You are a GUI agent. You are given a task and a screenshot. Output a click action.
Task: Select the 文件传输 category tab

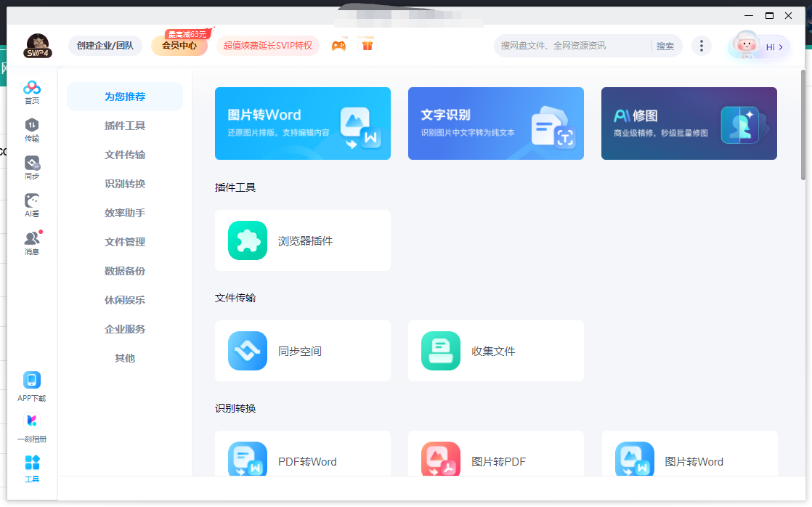[125, 154]
